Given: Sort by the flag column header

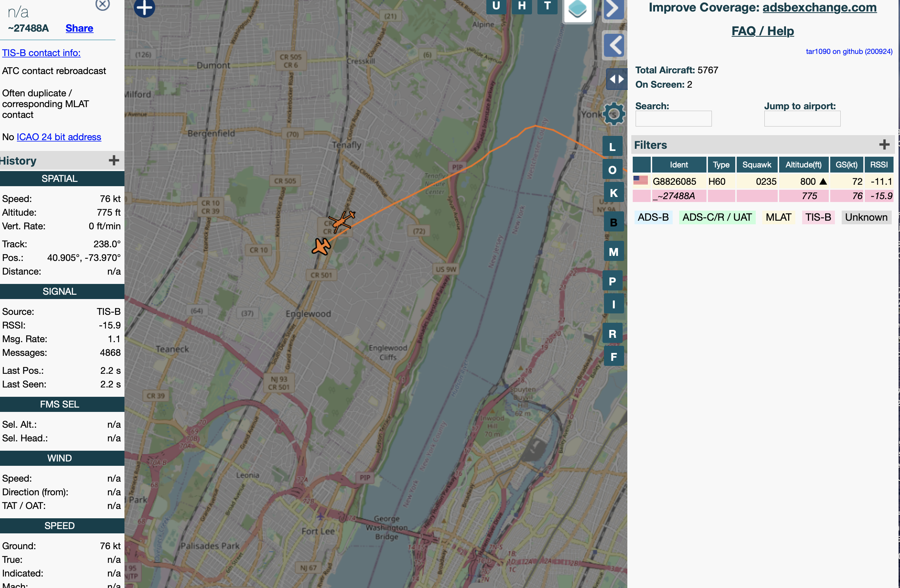Looking at the screenshot, I should click(x=641, y=165).
